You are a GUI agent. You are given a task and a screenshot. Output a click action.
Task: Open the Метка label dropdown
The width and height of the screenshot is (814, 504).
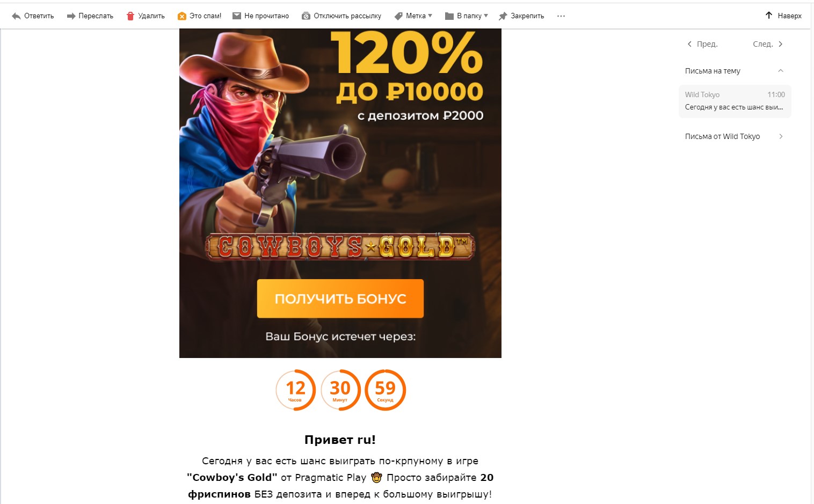[413, 16]
